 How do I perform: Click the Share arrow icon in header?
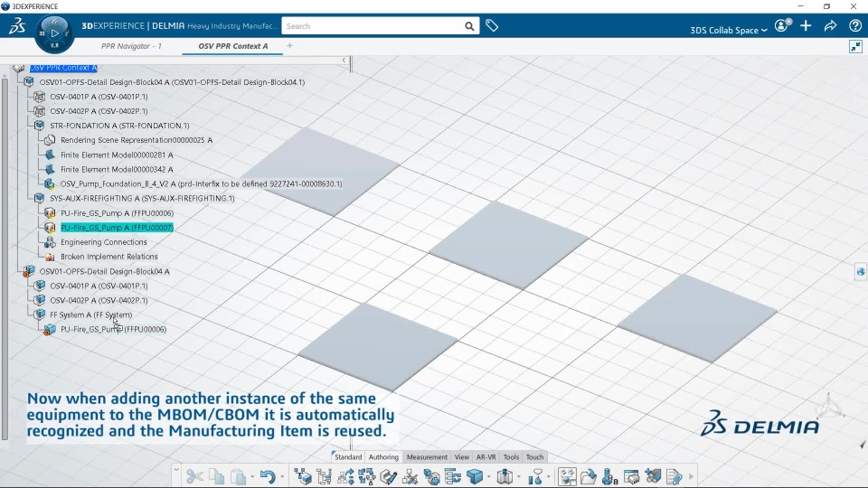point(830,26)
